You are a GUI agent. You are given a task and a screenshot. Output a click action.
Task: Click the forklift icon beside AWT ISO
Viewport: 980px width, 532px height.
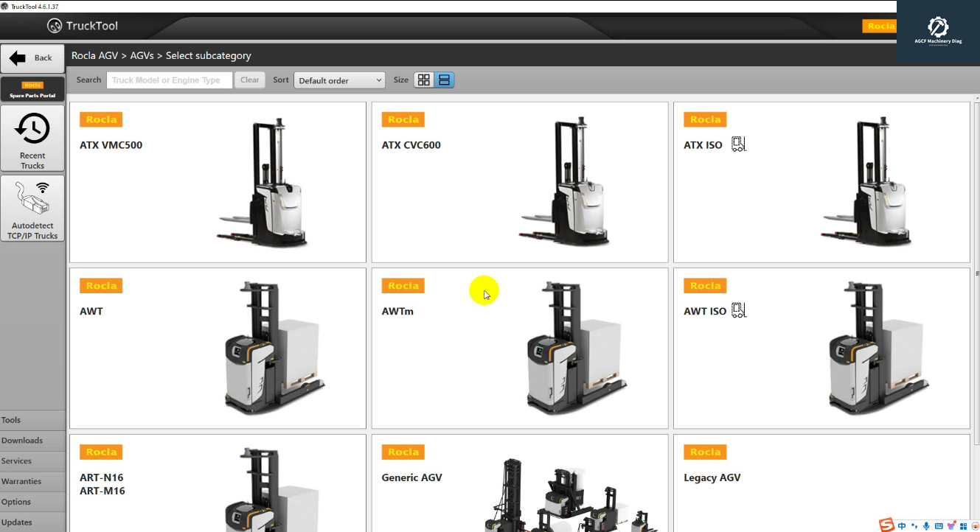(x=738, y=310)
